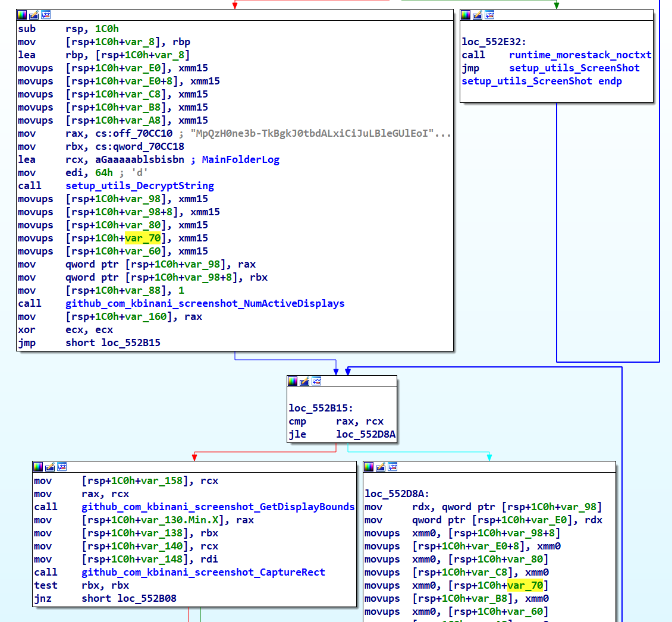Open node color picker on the sub rsp block

pyautogui.click(x=22, y=15)
